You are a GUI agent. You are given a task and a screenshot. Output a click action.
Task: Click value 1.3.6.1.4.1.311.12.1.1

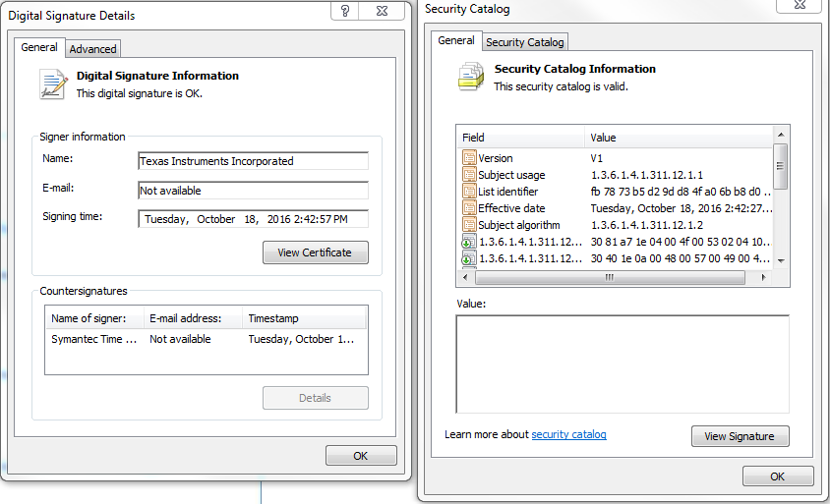point(647,175)
